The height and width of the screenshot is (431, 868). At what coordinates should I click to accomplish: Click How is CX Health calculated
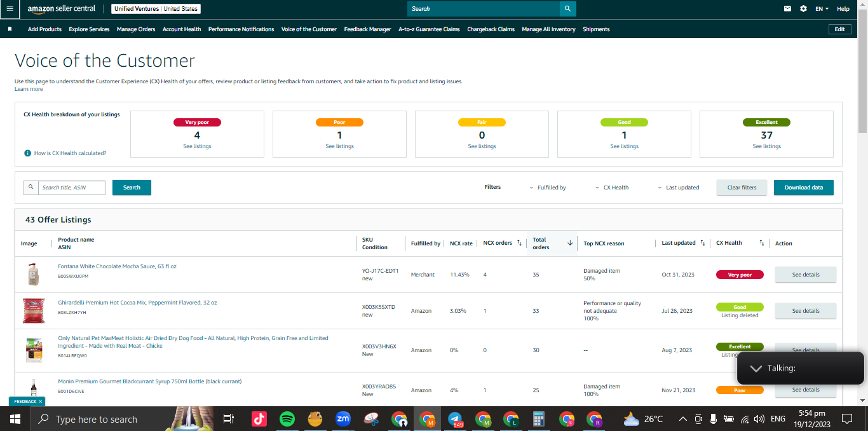click(x=70, y=153)
